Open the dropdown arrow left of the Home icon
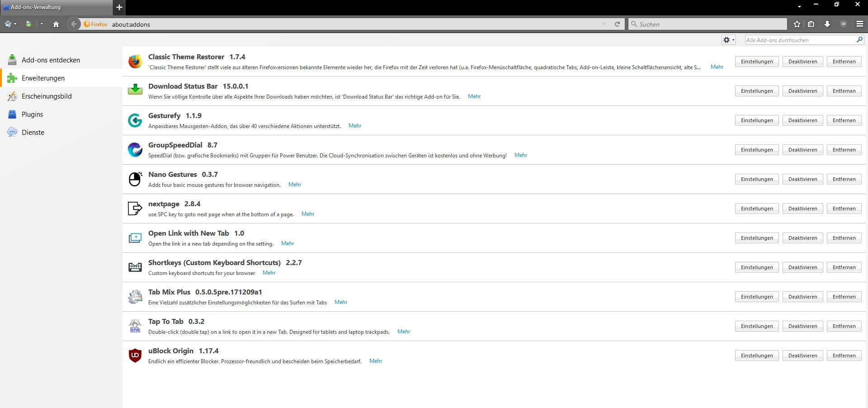This screenshot has width=868, height=408. click(42, 24)
